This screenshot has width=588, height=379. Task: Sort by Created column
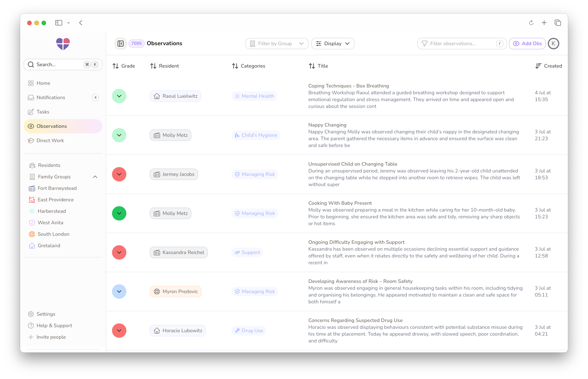click(x=549, y=66)
